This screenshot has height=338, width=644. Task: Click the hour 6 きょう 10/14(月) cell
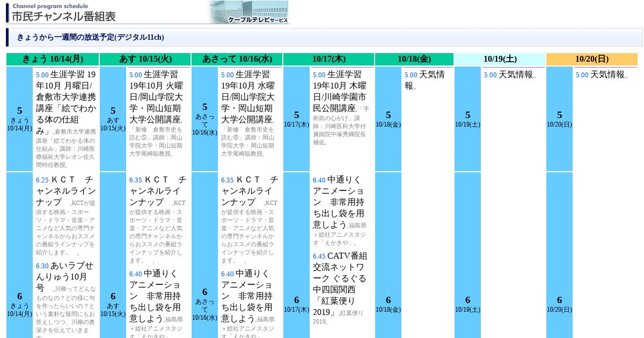click(20, 255)
